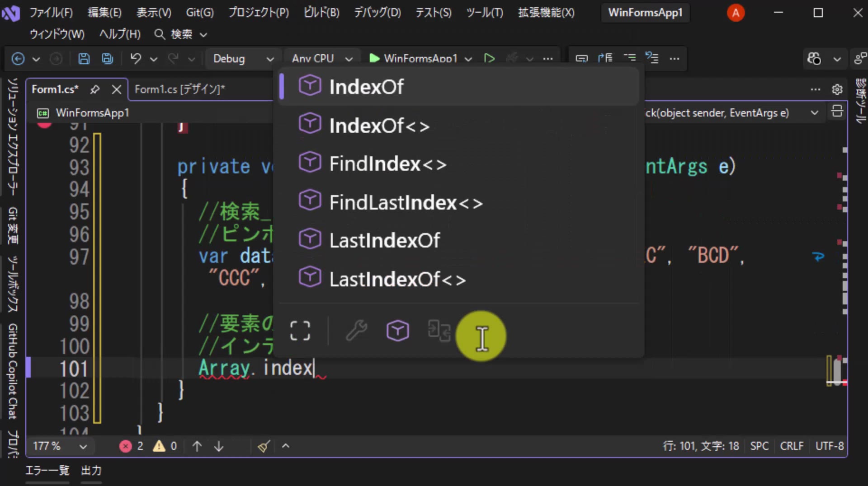Pick LastIndexOf<> completion entry

(458, 279)
